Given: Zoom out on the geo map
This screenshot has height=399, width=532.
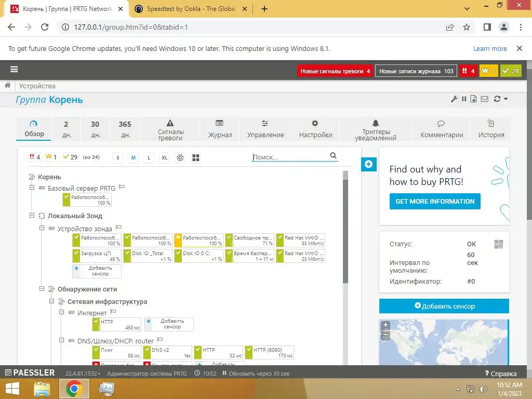Looking at the screenshot, I should (385, 335).
